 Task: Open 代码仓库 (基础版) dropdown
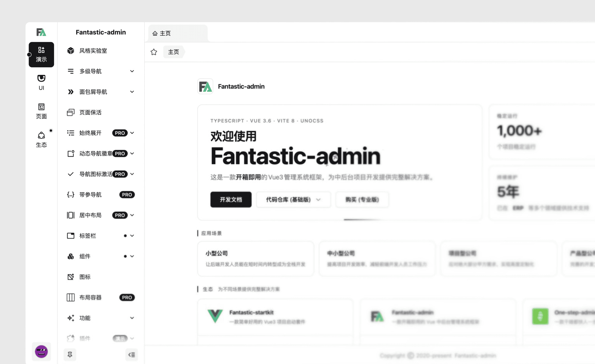click(x=293, y=199)
